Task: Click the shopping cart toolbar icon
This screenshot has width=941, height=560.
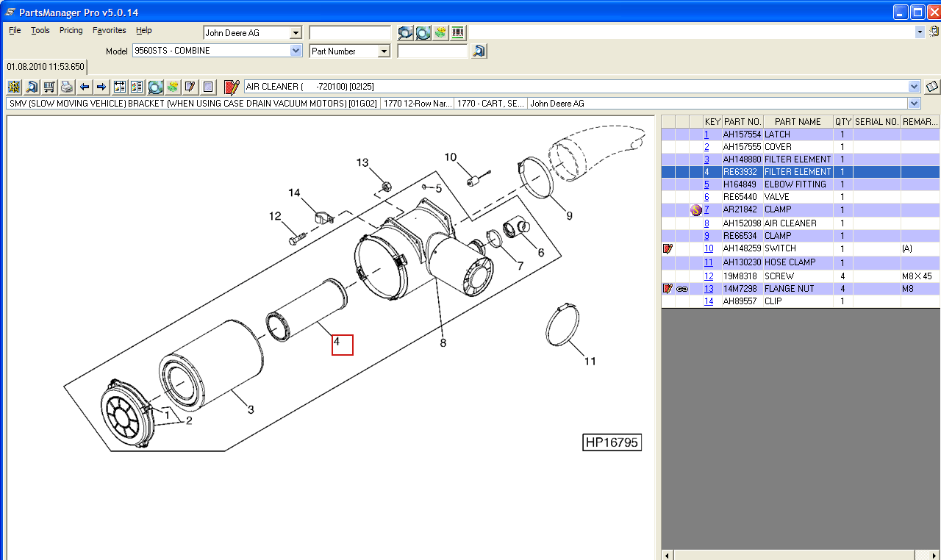Action: tap(49, 87)
